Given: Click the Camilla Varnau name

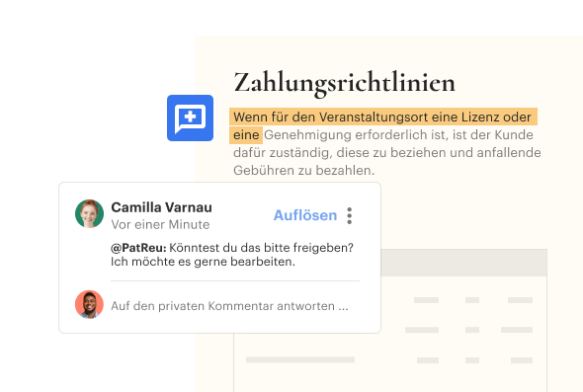Looking at the screenshot, I should coord(161,207).
